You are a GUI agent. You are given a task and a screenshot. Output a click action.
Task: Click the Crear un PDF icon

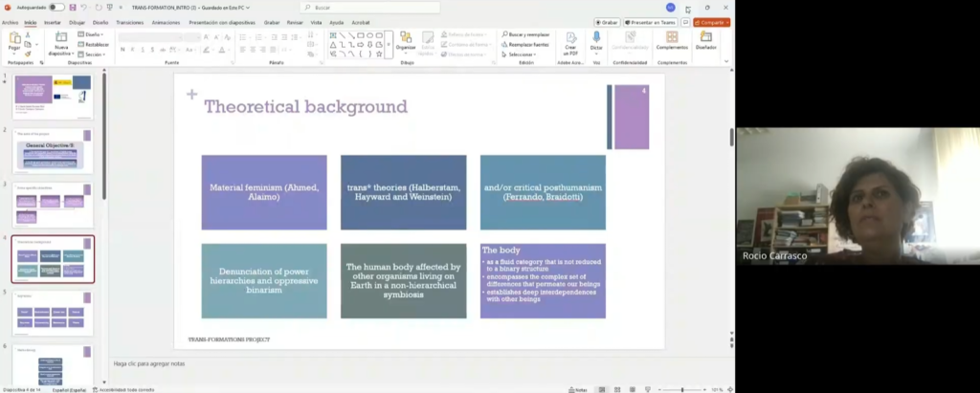pyautogui.click(x=570, y=39)
